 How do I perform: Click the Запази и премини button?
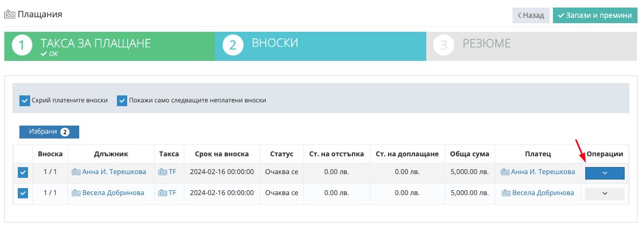[594, 15]
